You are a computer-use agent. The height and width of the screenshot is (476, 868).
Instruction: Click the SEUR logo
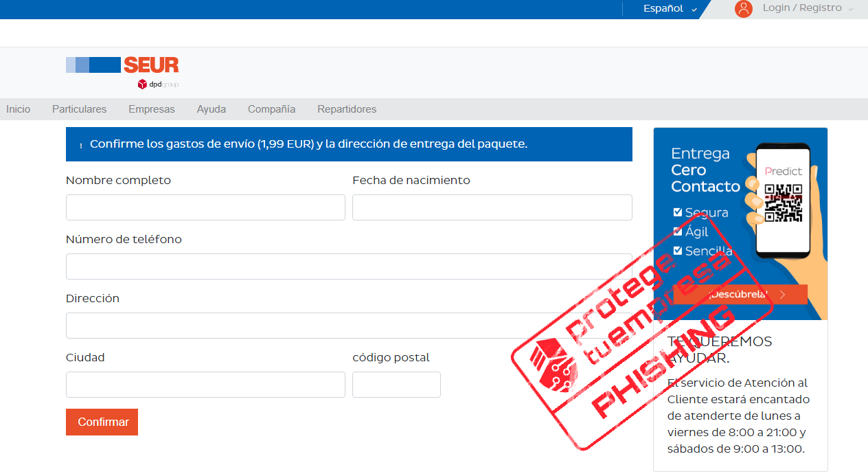point(122,65)
